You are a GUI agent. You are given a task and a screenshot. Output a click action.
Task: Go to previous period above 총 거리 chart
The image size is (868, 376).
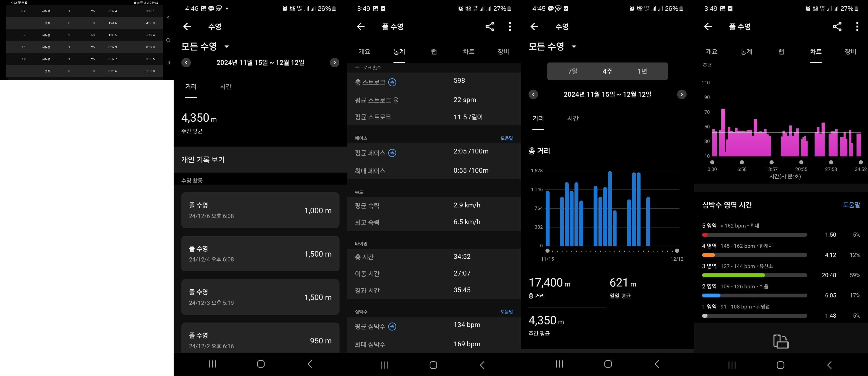(x=533, y=95)
